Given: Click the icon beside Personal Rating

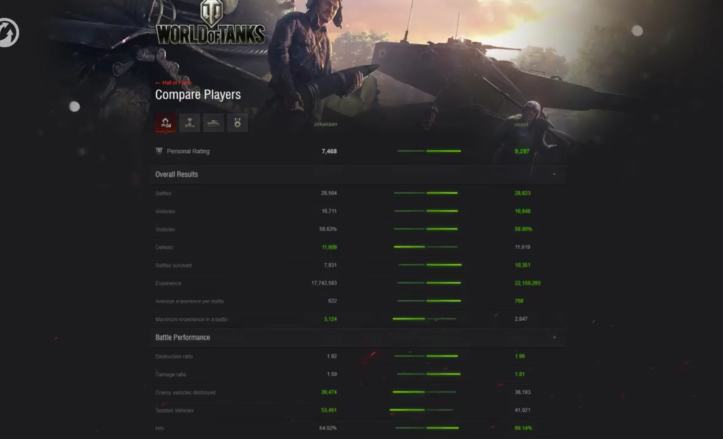Looking at the screenshot, I should coord(159,151).
